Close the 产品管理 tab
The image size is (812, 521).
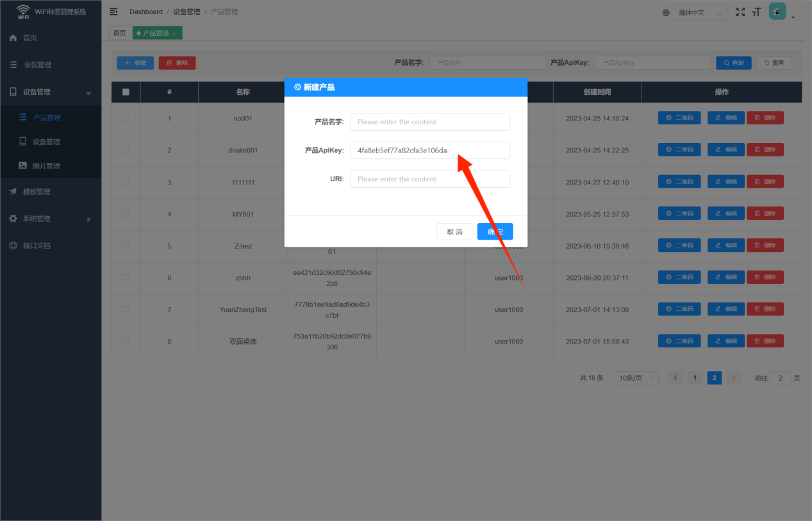[173, 33]
